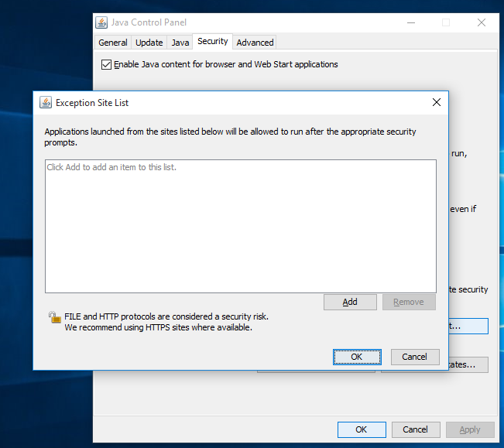
Task: Click the 'FILE and HTTP protocols' warning text
Action: pyautogui.click(x=166, y=316)
